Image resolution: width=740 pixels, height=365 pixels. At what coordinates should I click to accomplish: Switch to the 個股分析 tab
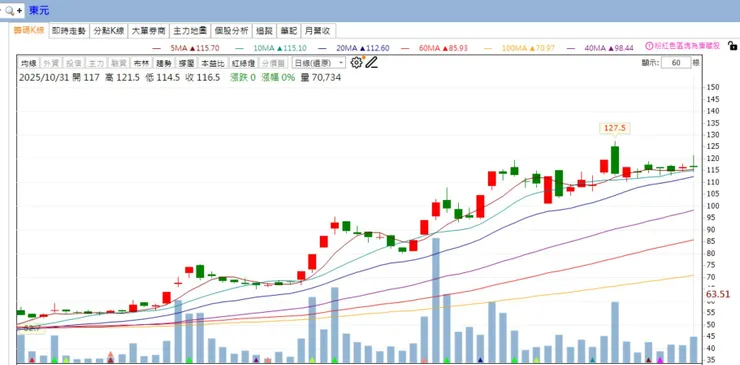[x=231, y=31]
